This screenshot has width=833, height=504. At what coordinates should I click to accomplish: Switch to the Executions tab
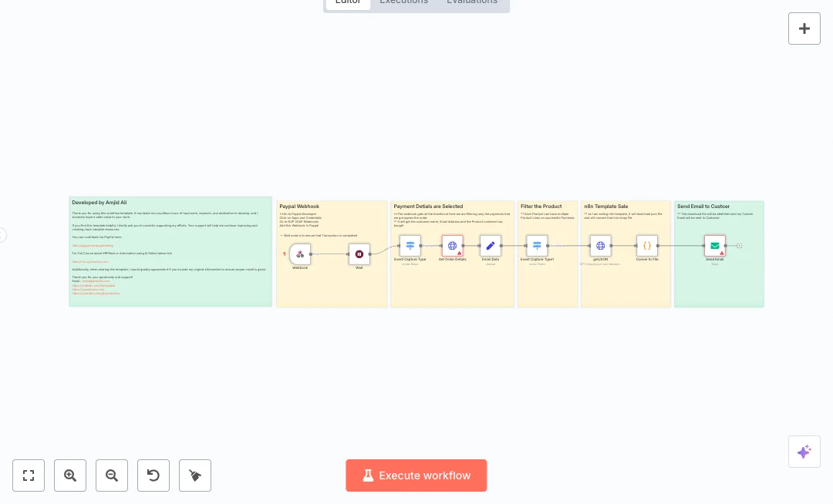pyautogui.click(x=403, y=2)
